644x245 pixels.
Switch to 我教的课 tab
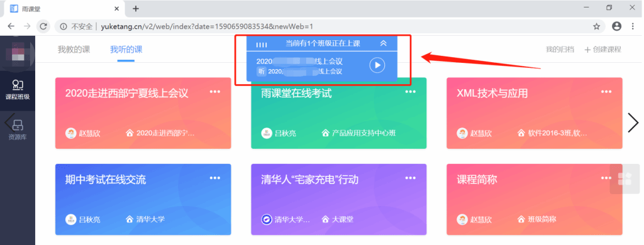point(74,50)
